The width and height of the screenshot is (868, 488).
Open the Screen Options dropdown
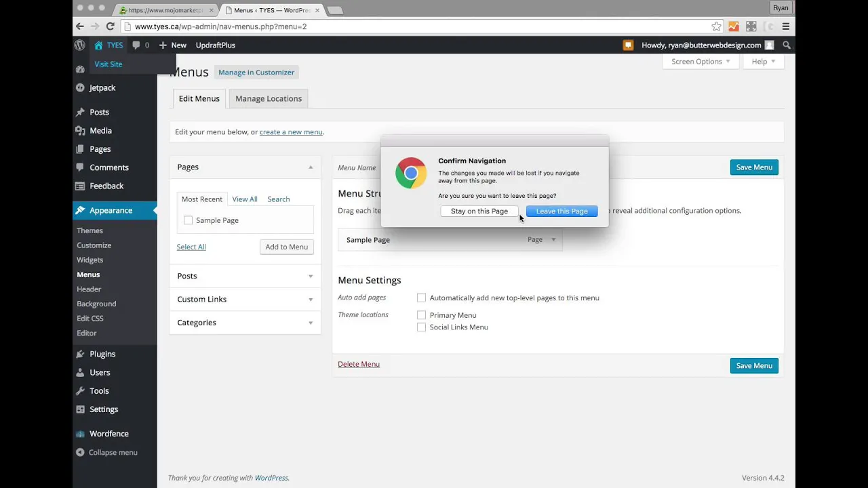coord(701,62)
